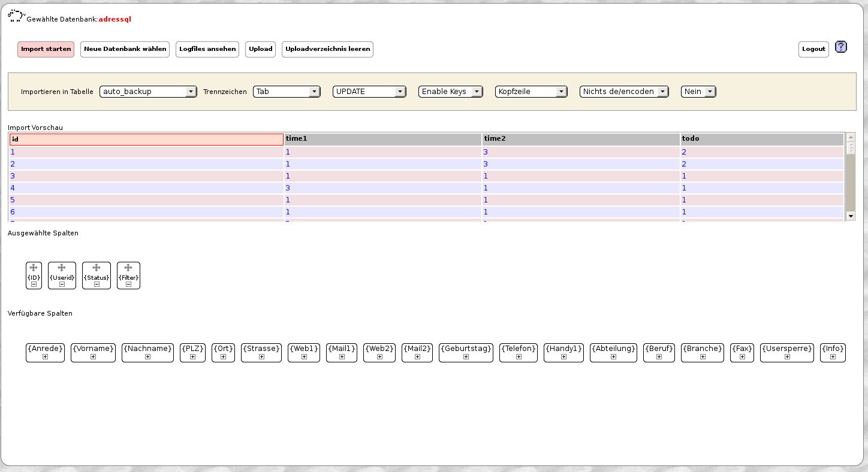Open the help question mark icon
The height and width of the screenshot is (472, 868).
840,47
